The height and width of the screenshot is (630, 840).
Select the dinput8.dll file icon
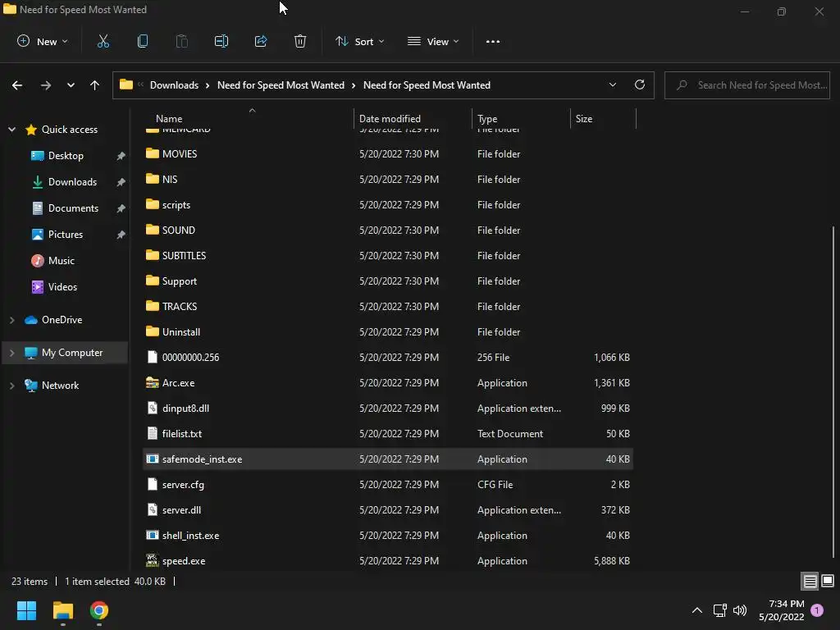pos(152,408)
